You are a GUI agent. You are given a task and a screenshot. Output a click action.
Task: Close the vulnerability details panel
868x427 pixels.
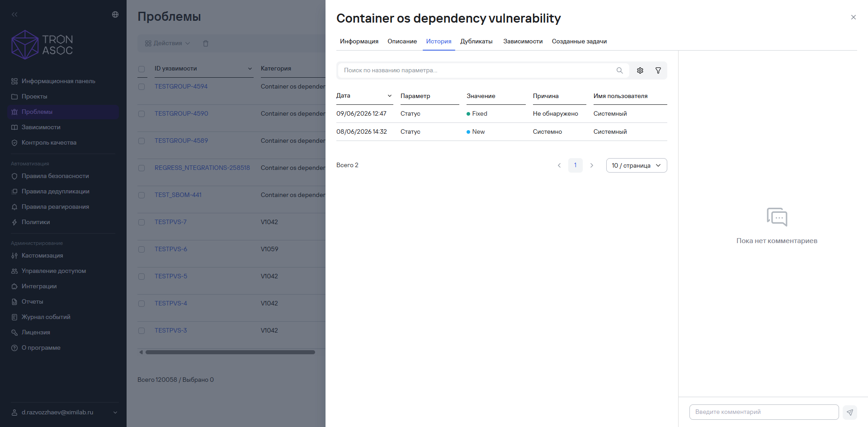pyautogui.click(x=854, y=17)
